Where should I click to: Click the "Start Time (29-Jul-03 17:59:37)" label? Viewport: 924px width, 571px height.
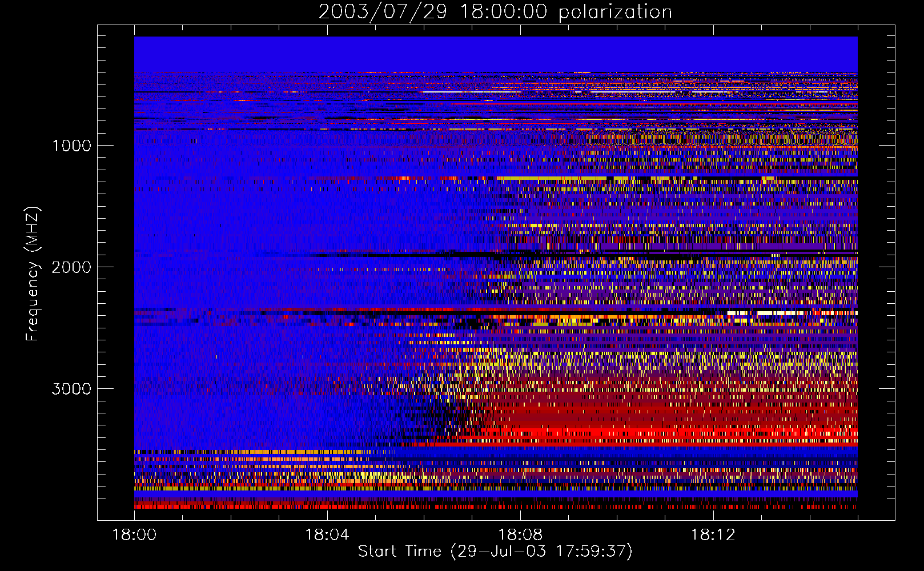(495, 552)
